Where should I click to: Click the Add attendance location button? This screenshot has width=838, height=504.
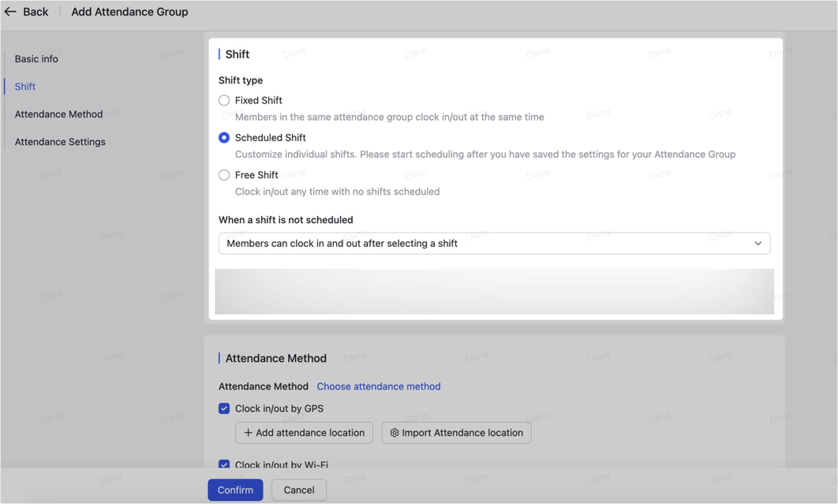(x=304, y=433)
